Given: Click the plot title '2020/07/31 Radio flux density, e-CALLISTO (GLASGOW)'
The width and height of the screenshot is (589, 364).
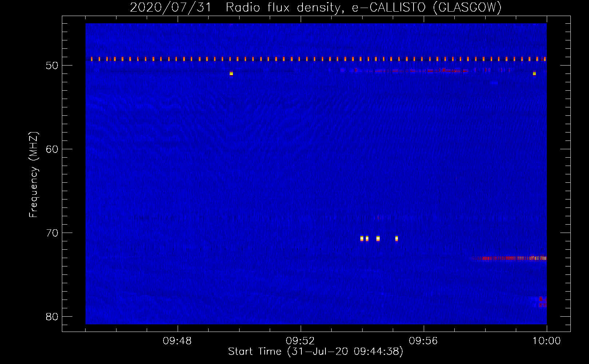Looking at the screenshot, I should (316, 7).
